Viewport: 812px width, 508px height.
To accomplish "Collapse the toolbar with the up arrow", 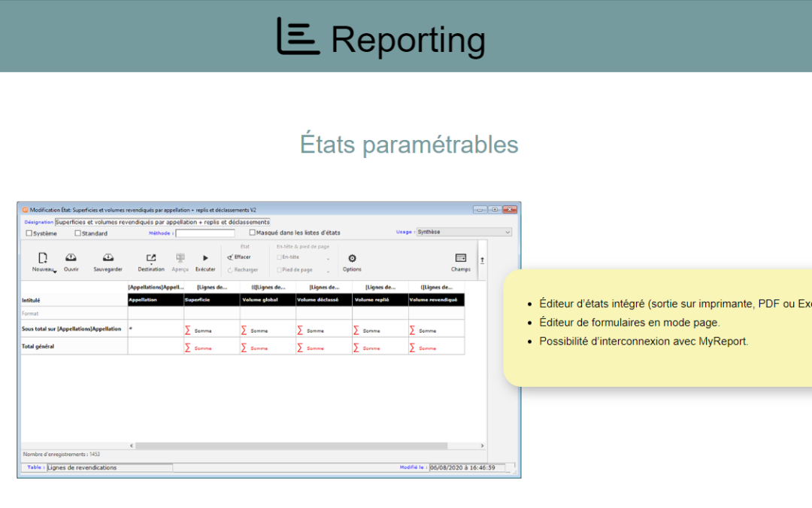I will point(482,260).
